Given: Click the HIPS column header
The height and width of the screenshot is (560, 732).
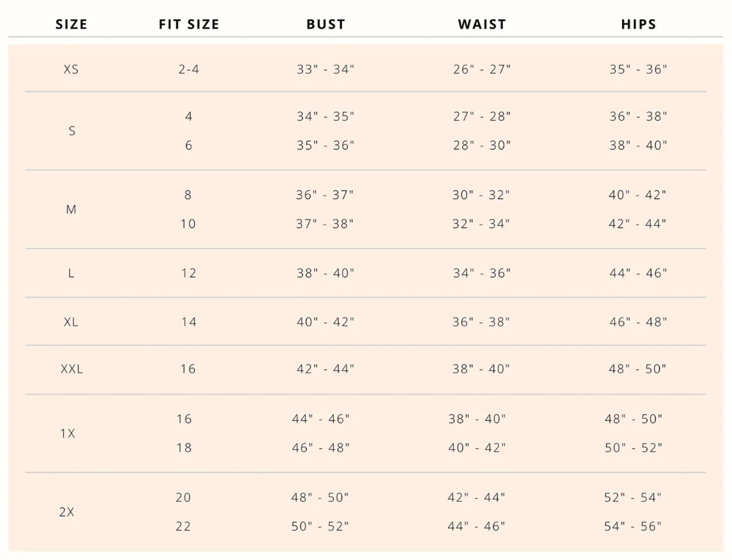Looking at the screenshot, I should click(639, 24).
